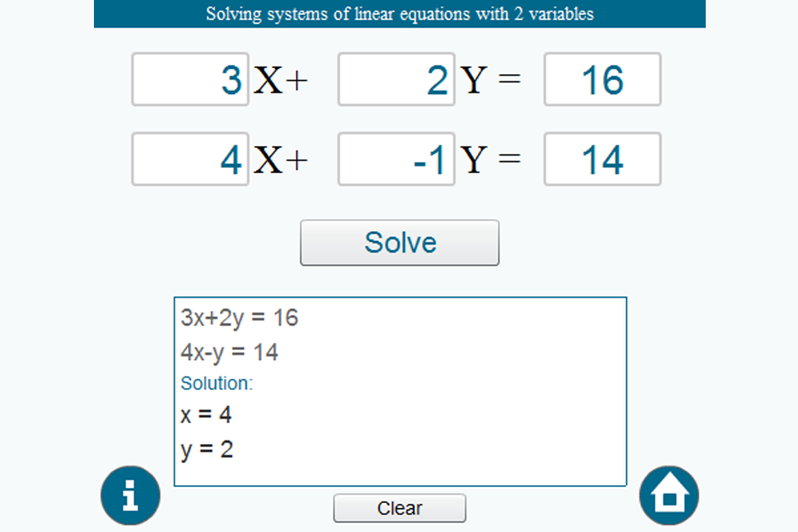Select the first equation X coefficient field containing 3

click(x=190, y=80)
